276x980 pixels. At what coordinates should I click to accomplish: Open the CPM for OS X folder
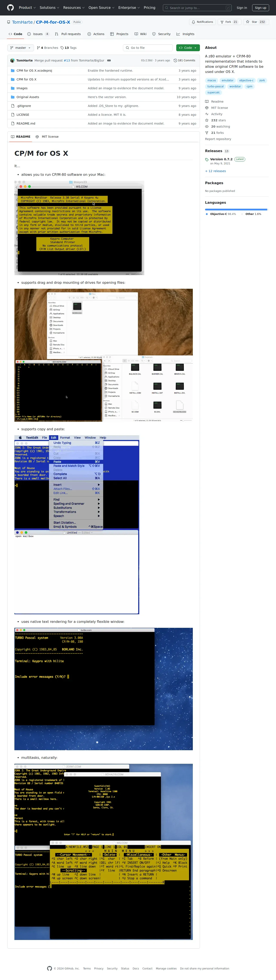[27, 80]
